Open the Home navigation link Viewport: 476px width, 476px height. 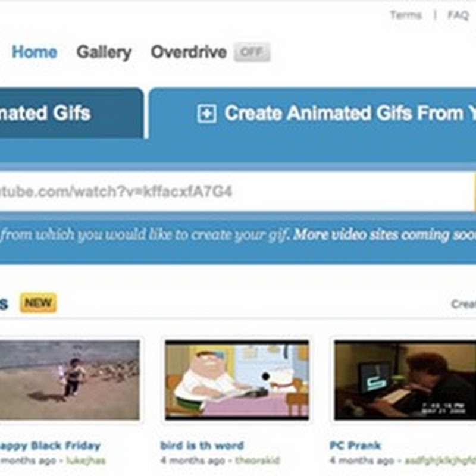click(35, 52)
